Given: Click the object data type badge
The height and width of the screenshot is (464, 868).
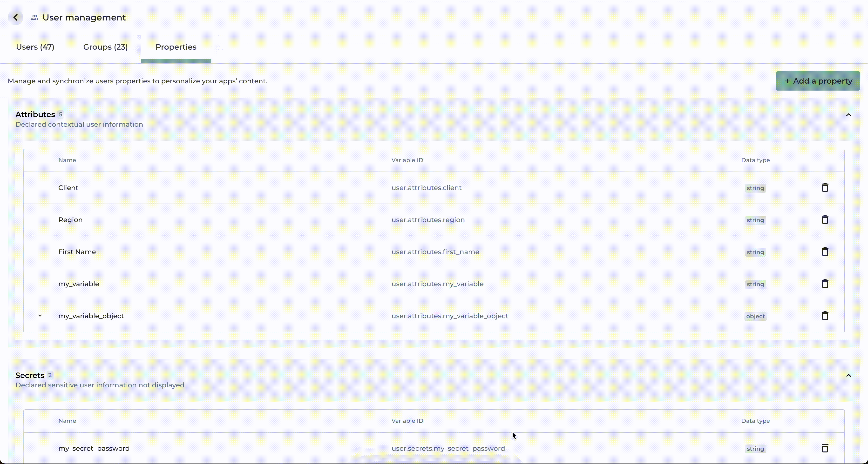Looking at the screenshot, I should (755, 316).
